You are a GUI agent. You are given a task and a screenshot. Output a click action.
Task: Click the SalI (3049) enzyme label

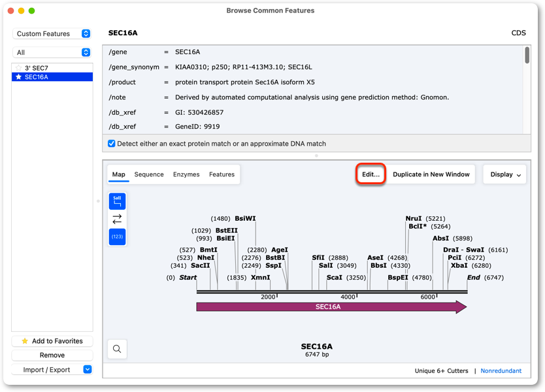point(325,265)
